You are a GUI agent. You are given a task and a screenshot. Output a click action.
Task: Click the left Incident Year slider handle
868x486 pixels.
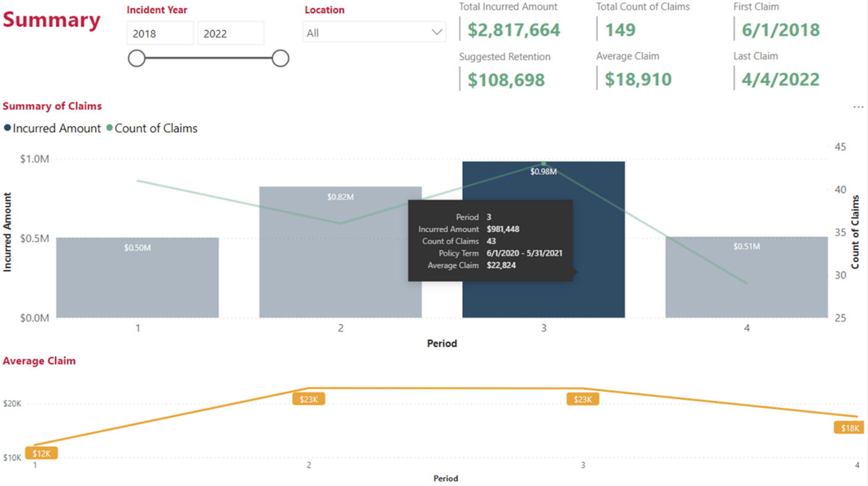pyautogui.click(x=137, y=58)
